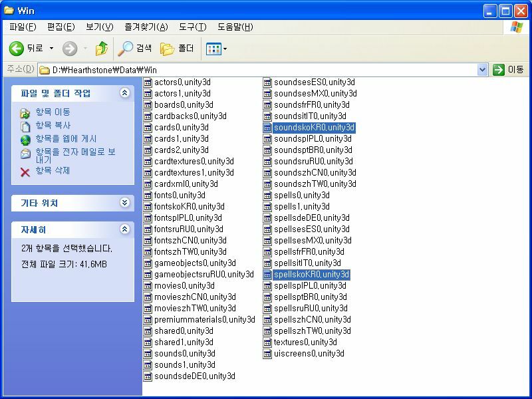Image resolution: width=532 pixels, height=399 pixels.
Task: Click the file icon of gameobjects0.unity3d
Action: (x=148, y=263)
